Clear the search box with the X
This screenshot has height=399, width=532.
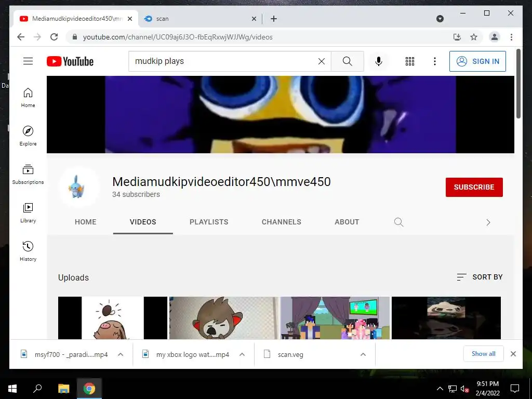tap(321, 61)
